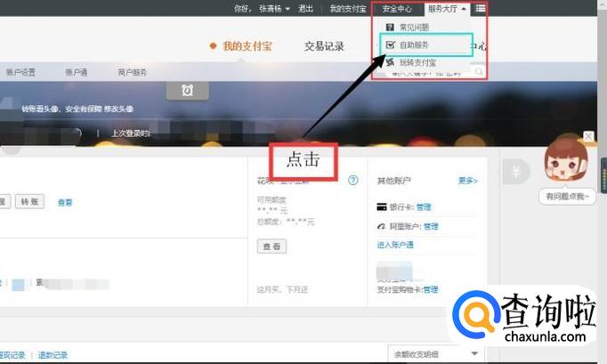Click the cartoon girl helper mascot
Viewport: 607px width, 364px height.
pyautogui.click(x=566, y=159)
